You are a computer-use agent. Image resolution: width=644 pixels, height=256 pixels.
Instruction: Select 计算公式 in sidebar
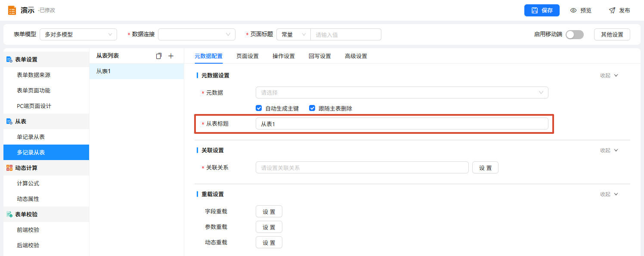(x=46, y=183)
